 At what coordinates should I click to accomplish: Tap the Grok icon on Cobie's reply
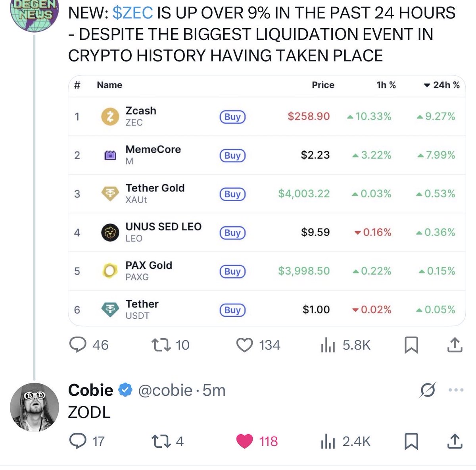(x=428, y=390)
